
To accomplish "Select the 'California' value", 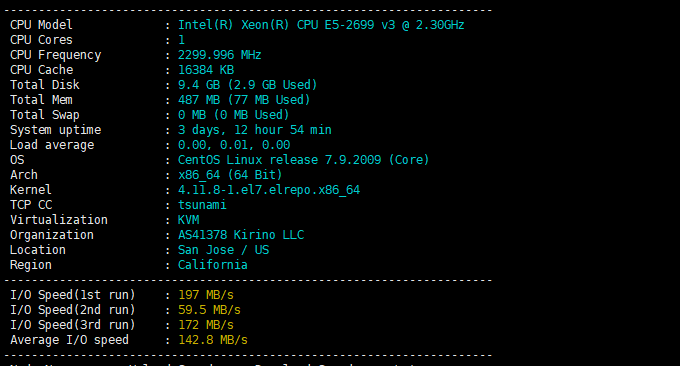I will (212, 265).
